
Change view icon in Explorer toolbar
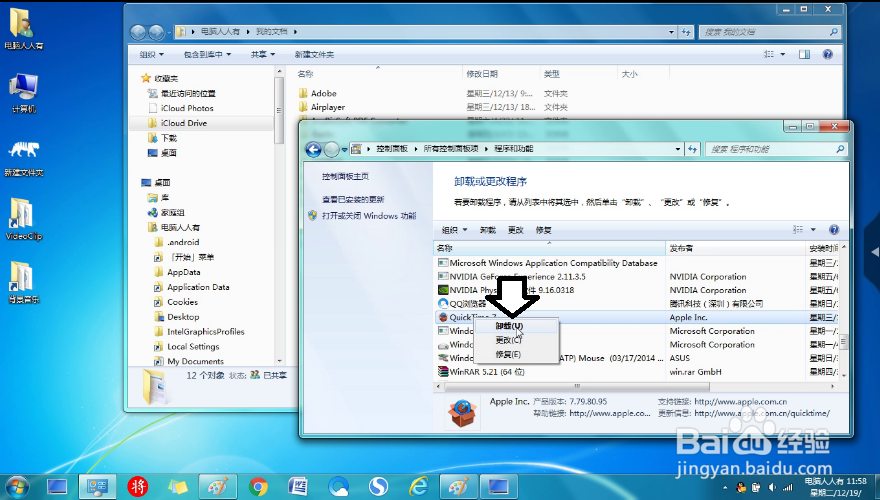[769, 54]
